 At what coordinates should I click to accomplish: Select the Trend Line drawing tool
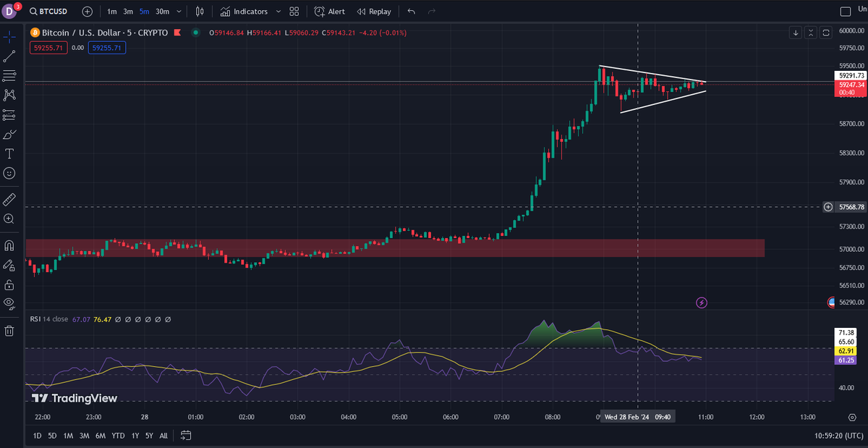coord(9,56)
